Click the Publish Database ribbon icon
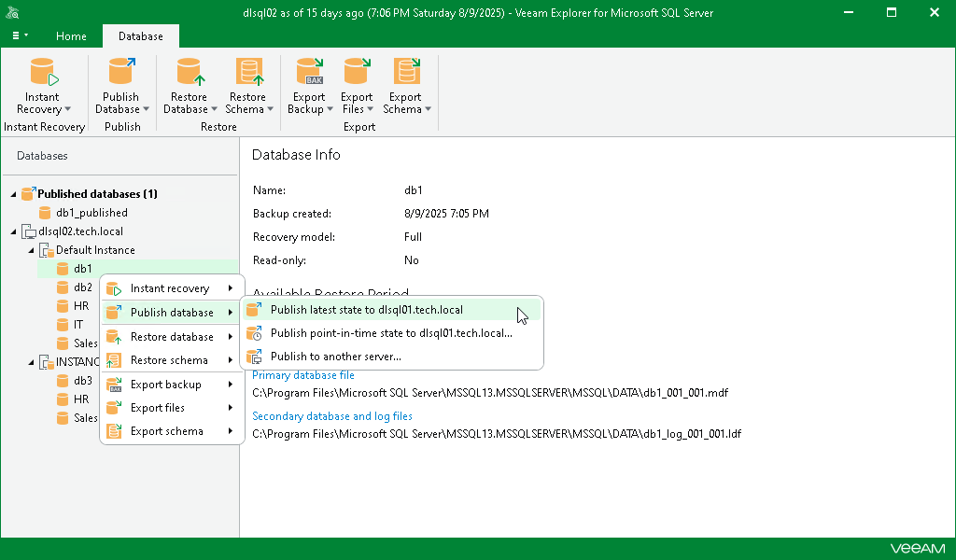Viewport: 956px width, 560px height. pyautogui.click(x=120, y=73)
